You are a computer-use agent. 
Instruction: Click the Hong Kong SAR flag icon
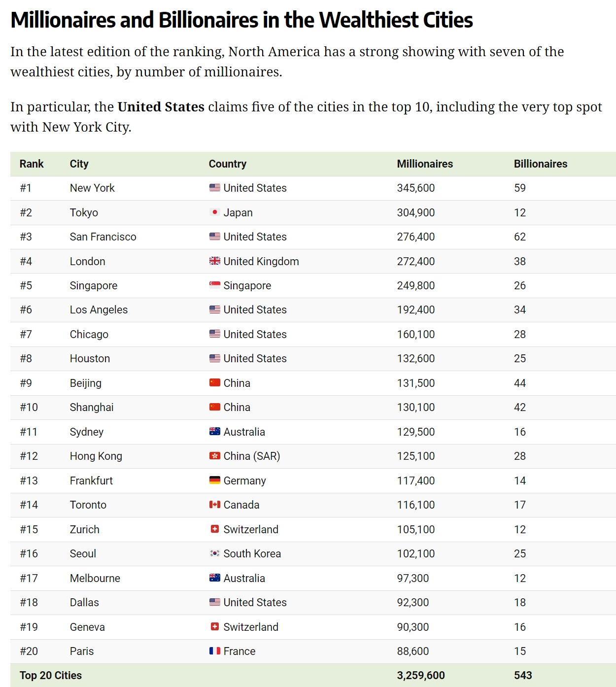coord(214,456)
